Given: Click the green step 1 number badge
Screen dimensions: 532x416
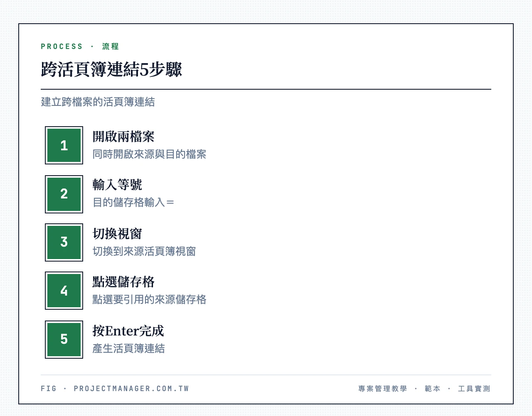Looking at the screenshot, I should (x=64, y=145).
